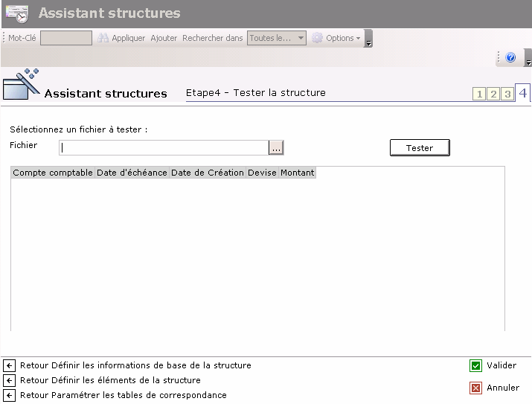Expand the help toolbar overflow arrow
Viewport: 532px width, 404px height.
pyautogui.click(x=528, y=60)
